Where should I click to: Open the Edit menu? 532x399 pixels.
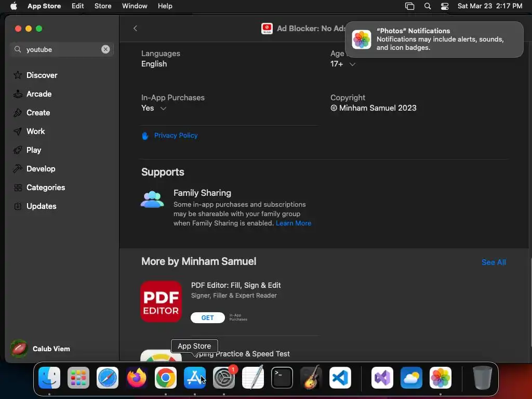point(78,6)
